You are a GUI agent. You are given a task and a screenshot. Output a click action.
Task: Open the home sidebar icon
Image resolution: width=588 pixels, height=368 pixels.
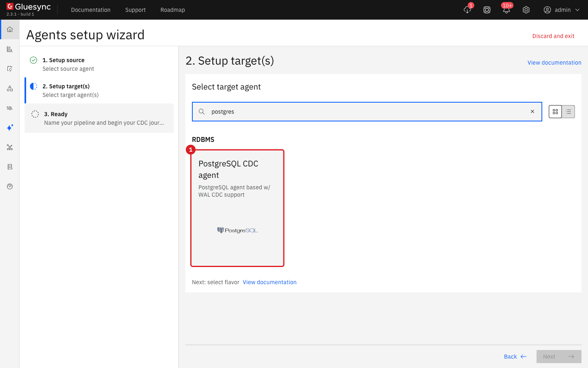pyautogui.click(x=10, y=29)
